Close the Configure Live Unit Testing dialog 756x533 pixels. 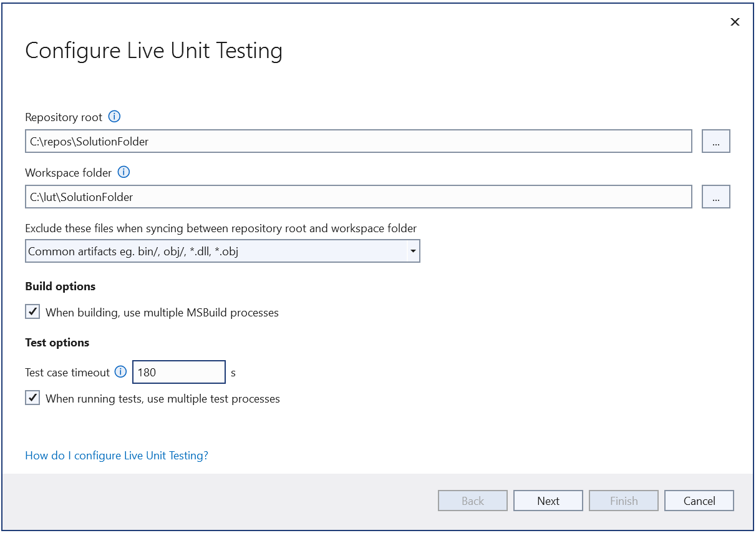(x=735, y=21)
